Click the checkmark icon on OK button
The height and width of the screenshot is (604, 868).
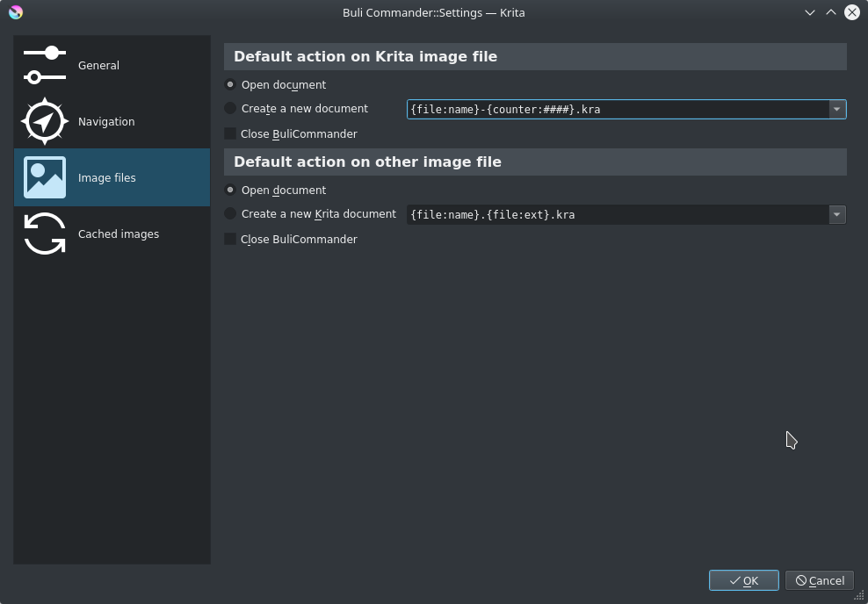pos(734,580)
